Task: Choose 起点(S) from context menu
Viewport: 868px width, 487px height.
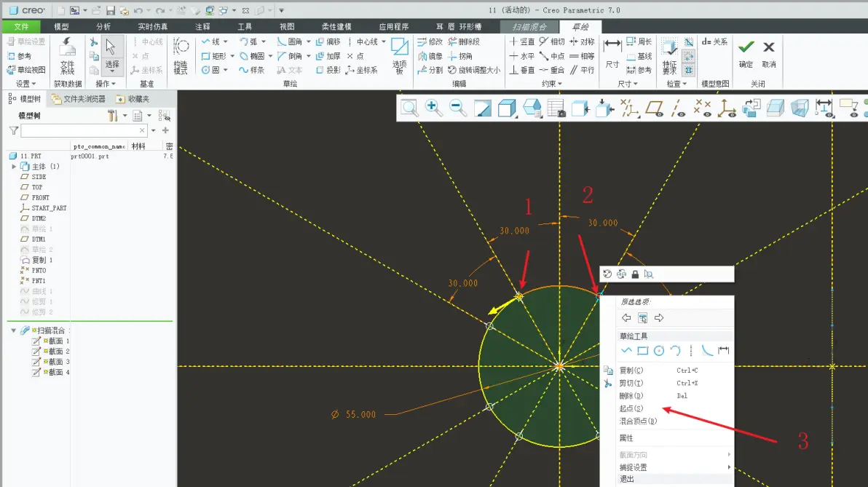Action: click(x=631, y=408)
